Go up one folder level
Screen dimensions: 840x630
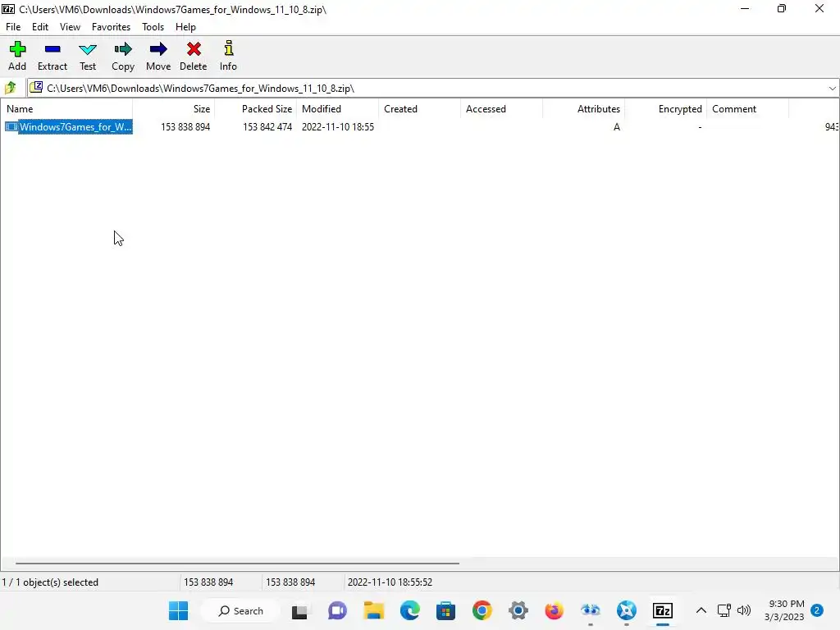(10, 88)
